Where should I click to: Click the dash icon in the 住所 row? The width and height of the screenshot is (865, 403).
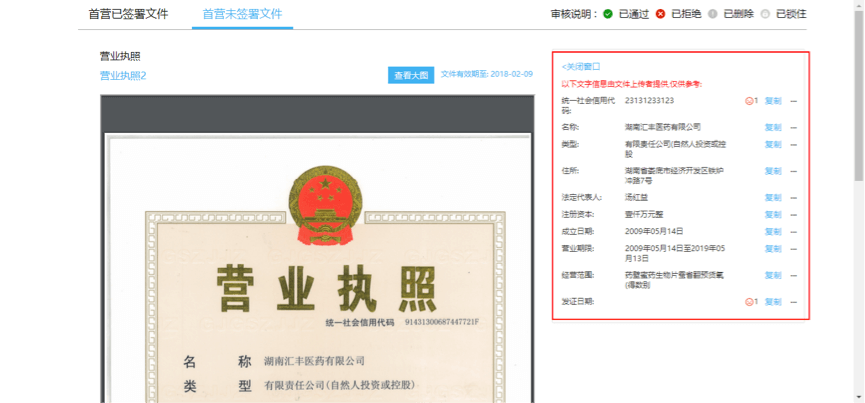click(x=794, y=171)
